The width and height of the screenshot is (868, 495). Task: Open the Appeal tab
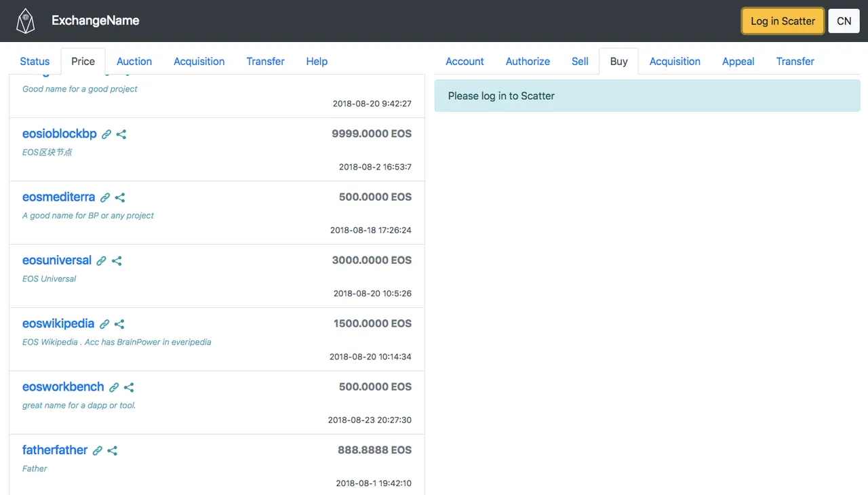pos(738,61)
